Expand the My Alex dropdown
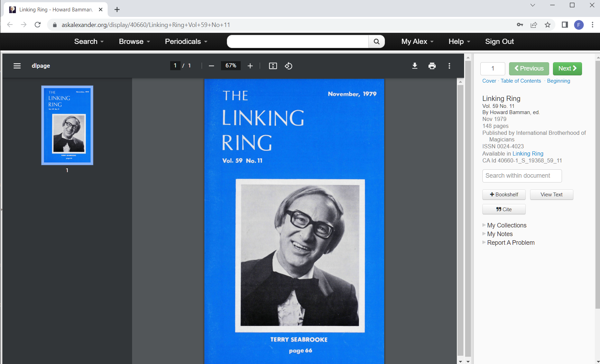This screenshot has height=364, width=600. [x=417, y=41]
